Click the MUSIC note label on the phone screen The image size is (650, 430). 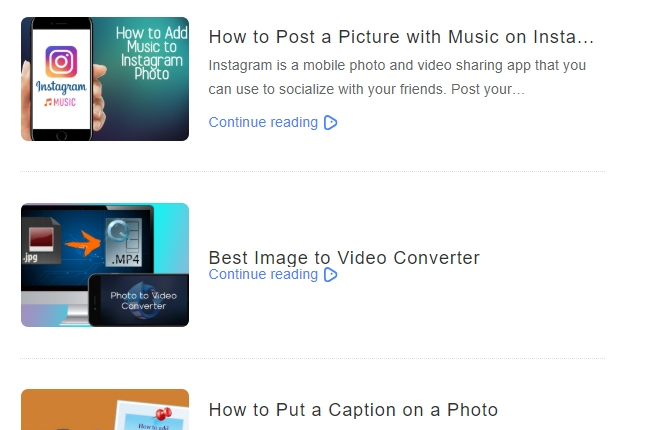61,103
